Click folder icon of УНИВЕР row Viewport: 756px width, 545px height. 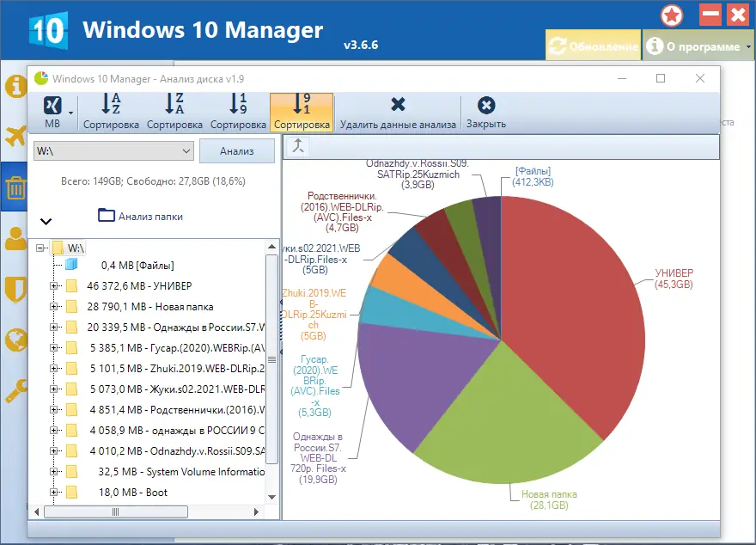(x=72, y=286)
